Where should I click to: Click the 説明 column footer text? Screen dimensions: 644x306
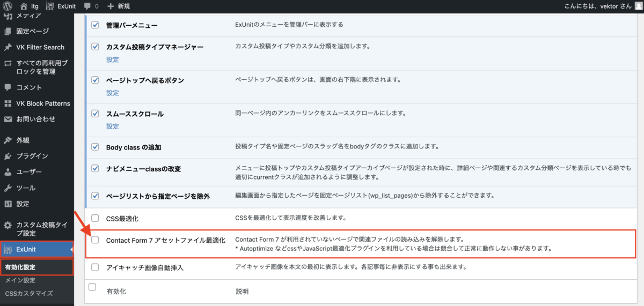(243, 292)
